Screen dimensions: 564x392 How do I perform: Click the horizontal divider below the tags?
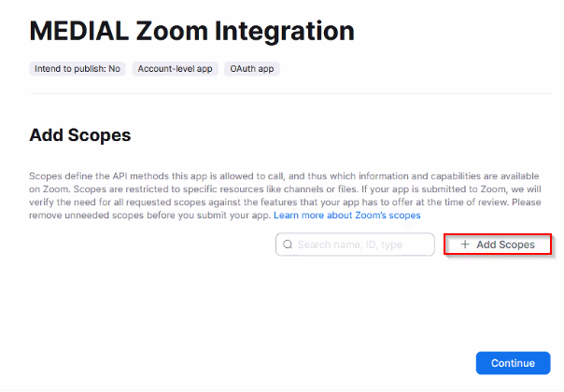click(290, 94)
